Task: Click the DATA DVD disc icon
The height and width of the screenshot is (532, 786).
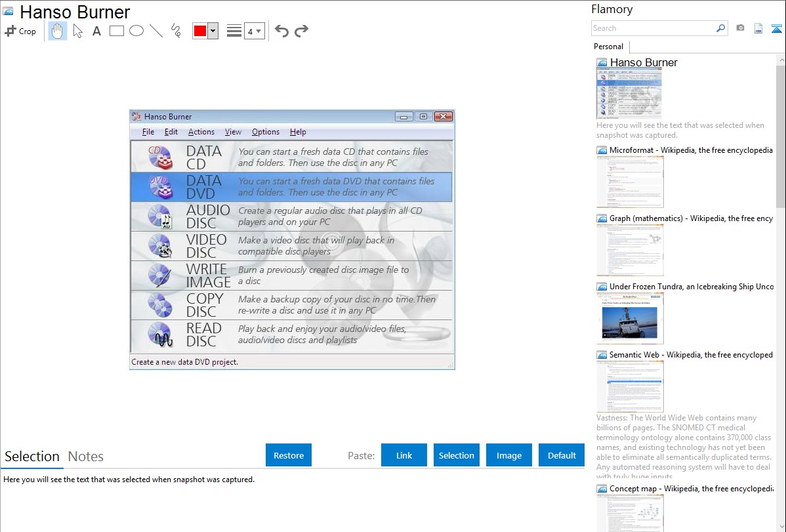Action: pyautogui.click(x=160, y=186)
